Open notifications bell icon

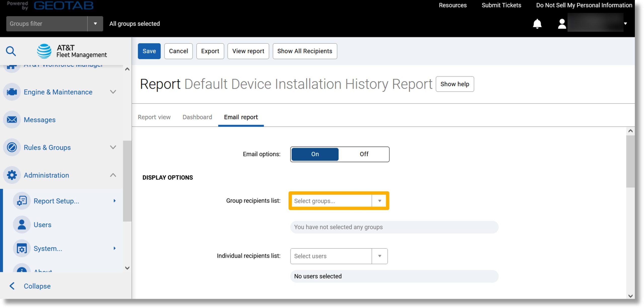537,24
